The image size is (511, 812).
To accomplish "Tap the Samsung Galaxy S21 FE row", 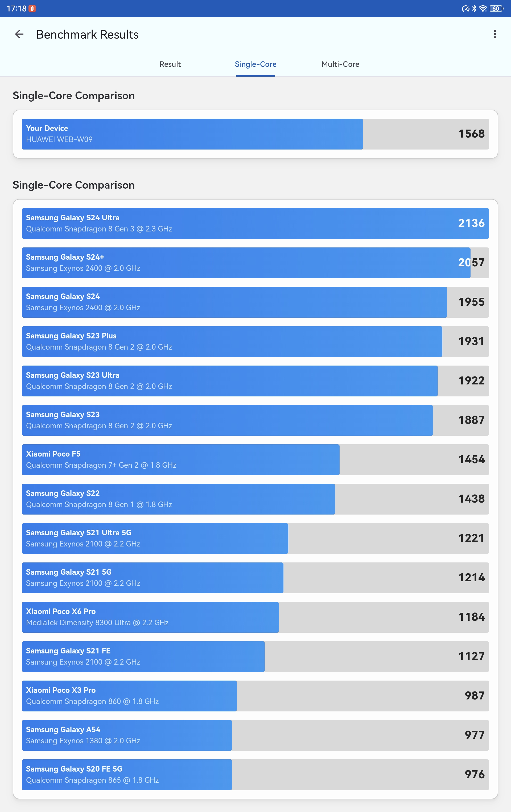I will click(x=255, y=657).
